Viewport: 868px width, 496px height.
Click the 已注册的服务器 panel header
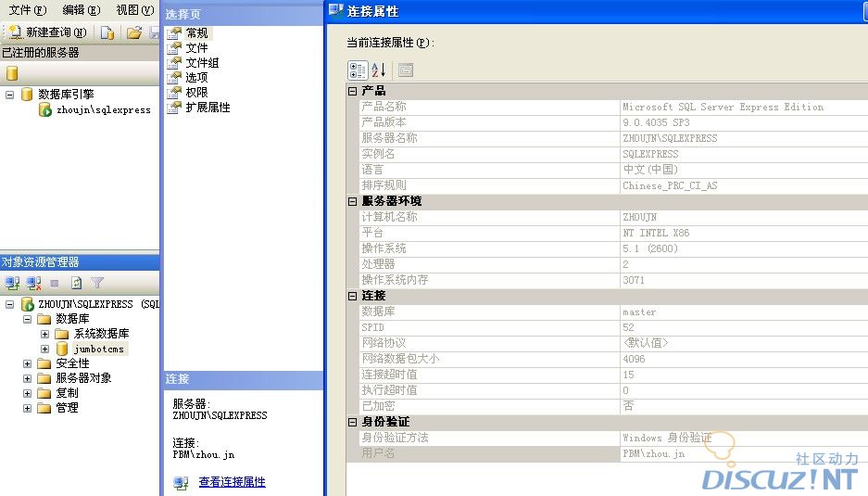click(x=80, y=53)
